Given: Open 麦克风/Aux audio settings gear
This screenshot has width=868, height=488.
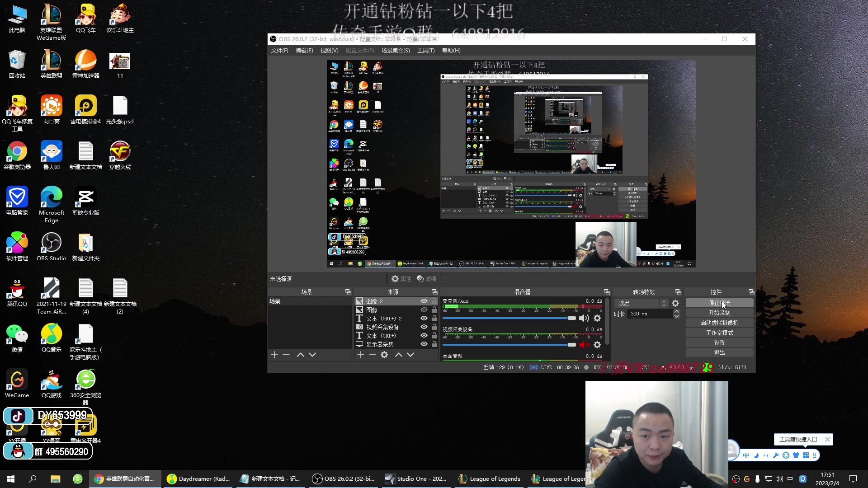Looking at the screenshot, I should (x=597, y=318).
